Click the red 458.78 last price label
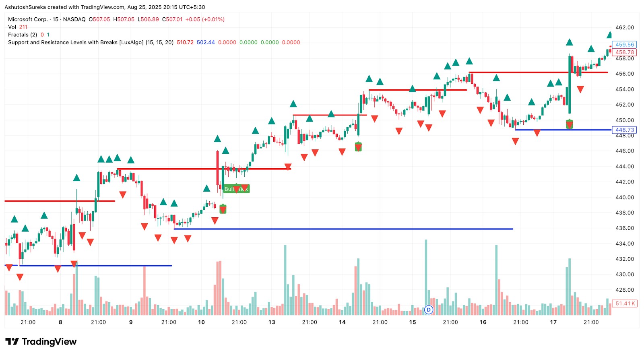This screenshot has width=644, height=355. point(624,52)
